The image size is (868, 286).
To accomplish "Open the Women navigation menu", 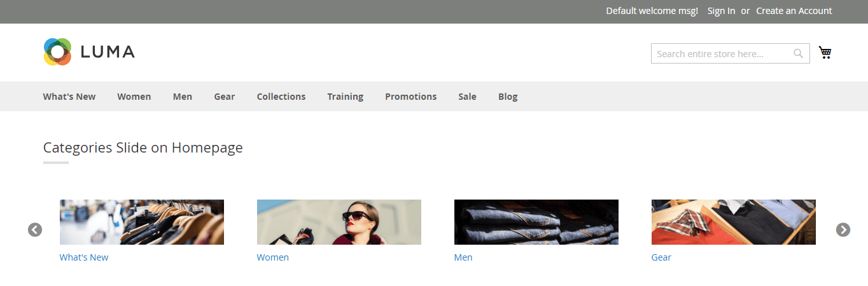I will [x=134, y=97].
